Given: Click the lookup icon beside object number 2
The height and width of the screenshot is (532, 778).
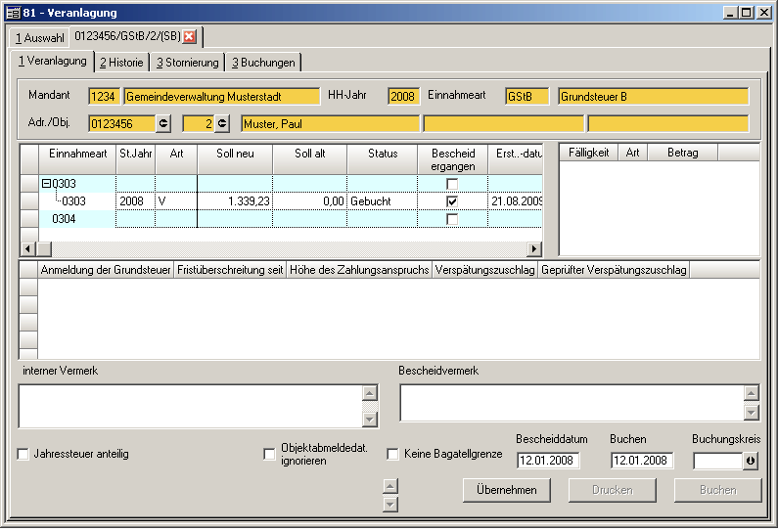Looking at the screenshot, I should (x=222, y=123).
